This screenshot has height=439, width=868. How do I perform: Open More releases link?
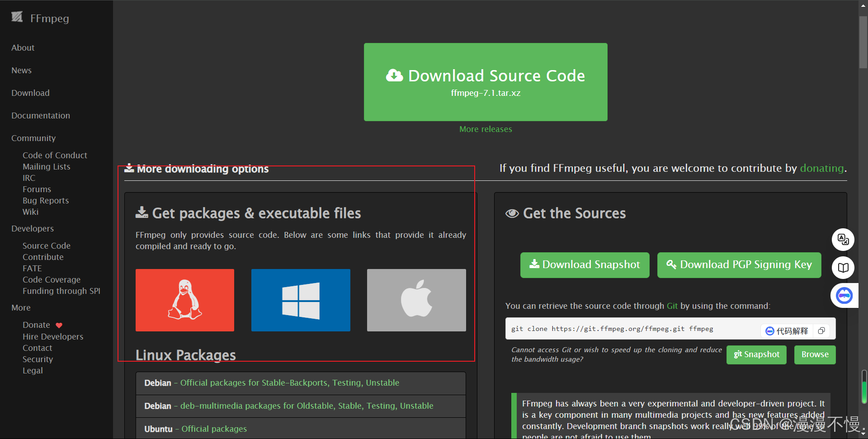486,129
